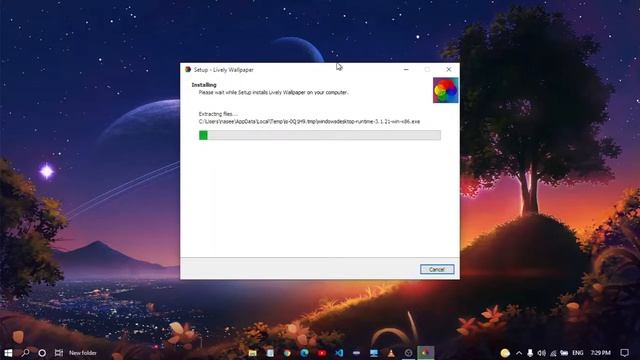Image resolution: width=640 pixels, height=360 pixels.
Task: Click the green installation progress bar
Action: pos(320,135)
